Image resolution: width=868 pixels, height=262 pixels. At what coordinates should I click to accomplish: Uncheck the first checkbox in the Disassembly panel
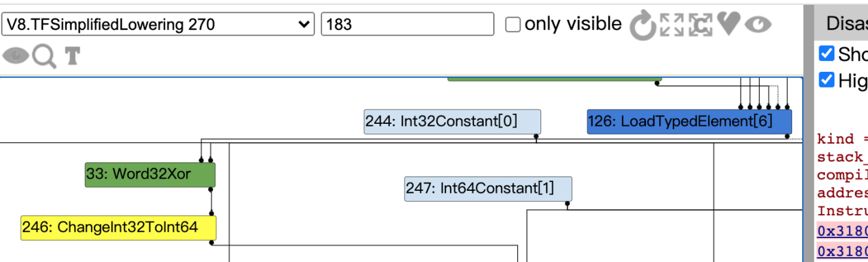click(827, 53)
